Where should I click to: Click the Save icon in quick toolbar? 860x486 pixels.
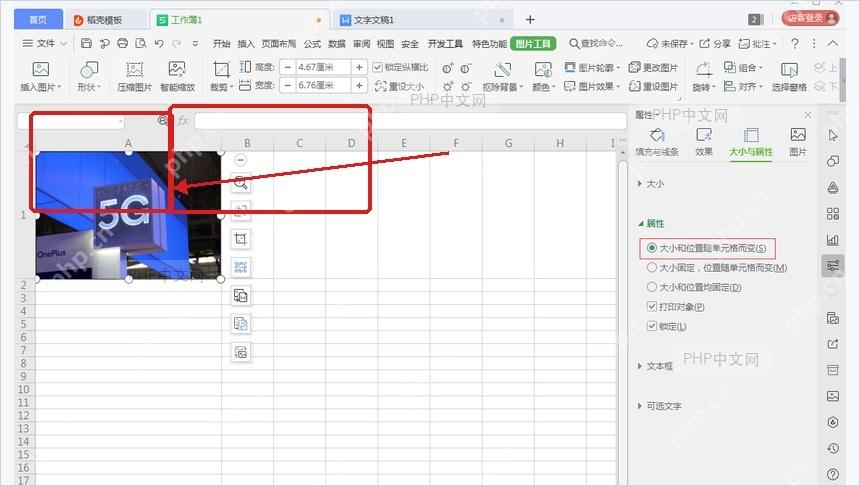pos(86,43)
